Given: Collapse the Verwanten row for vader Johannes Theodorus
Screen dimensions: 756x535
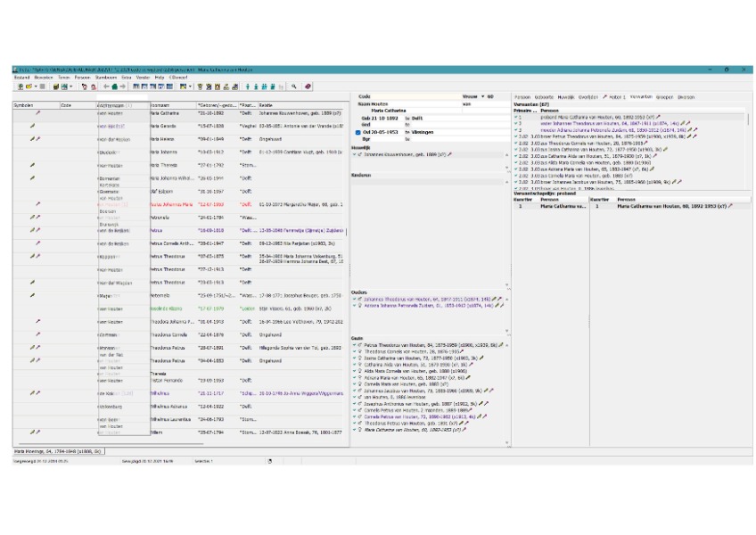Looking at the screenshot, I should [x=516, y=123].
